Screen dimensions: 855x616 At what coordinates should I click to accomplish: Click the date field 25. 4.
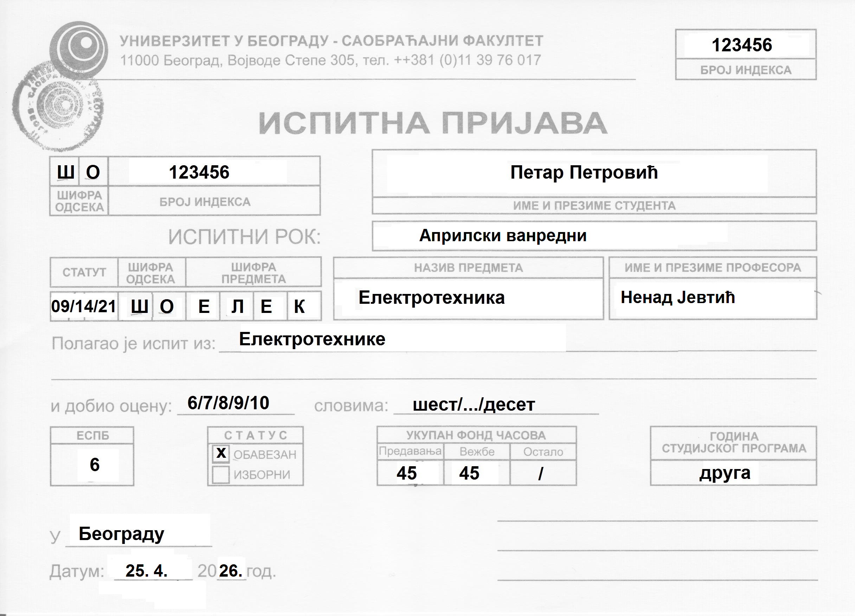pos(147,571)
